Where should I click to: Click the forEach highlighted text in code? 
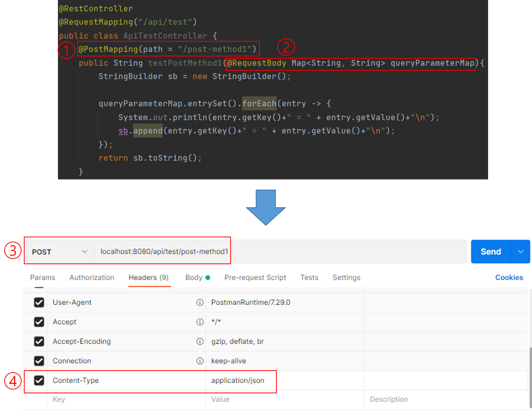click(x=259, y=103)
